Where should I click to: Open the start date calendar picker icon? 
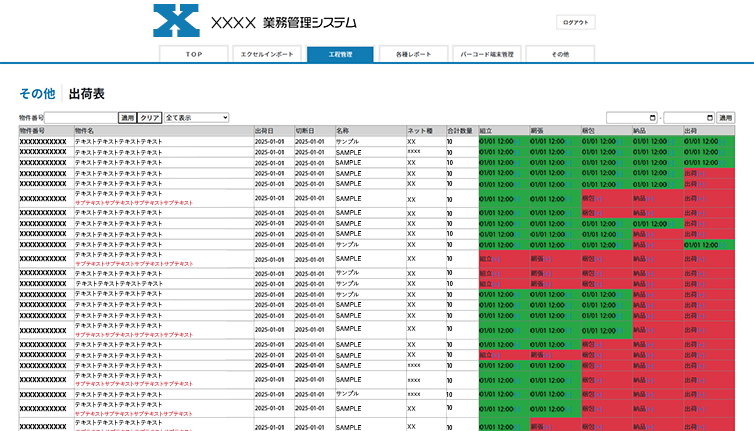[652, 118]
